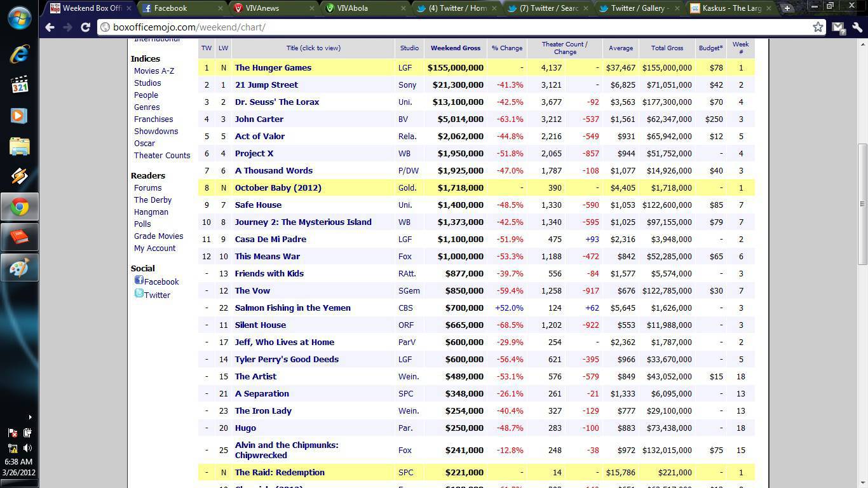
Task: Open the red book app in taskbar
Action: 19,238
